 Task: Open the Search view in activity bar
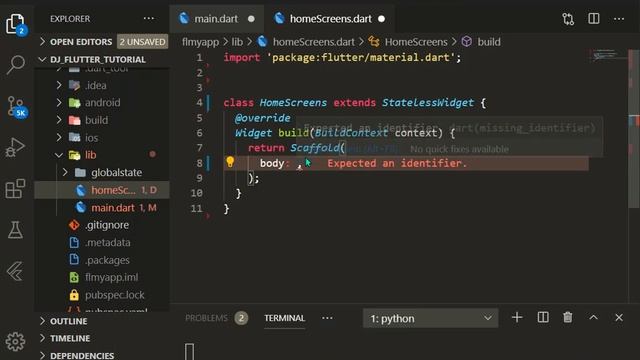[16, 64]
